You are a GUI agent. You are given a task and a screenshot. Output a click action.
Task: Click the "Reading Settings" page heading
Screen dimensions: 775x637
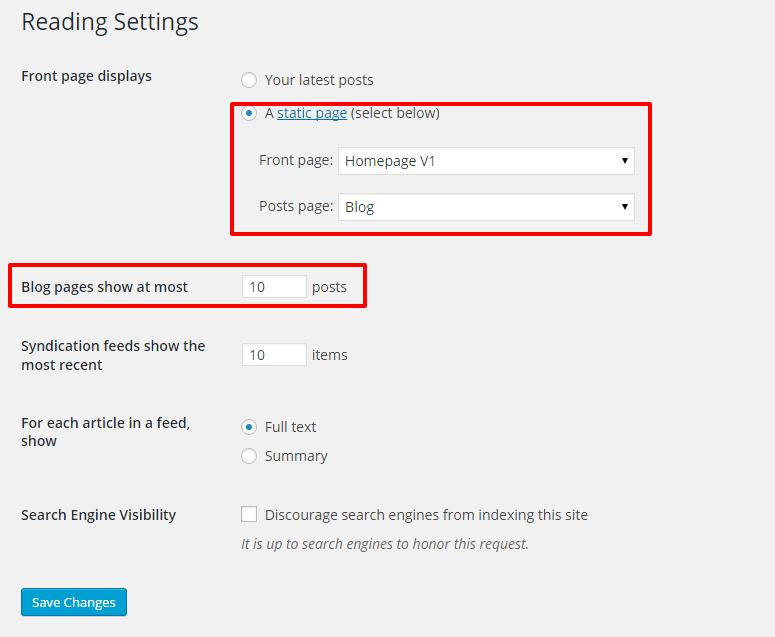(110, 22)
